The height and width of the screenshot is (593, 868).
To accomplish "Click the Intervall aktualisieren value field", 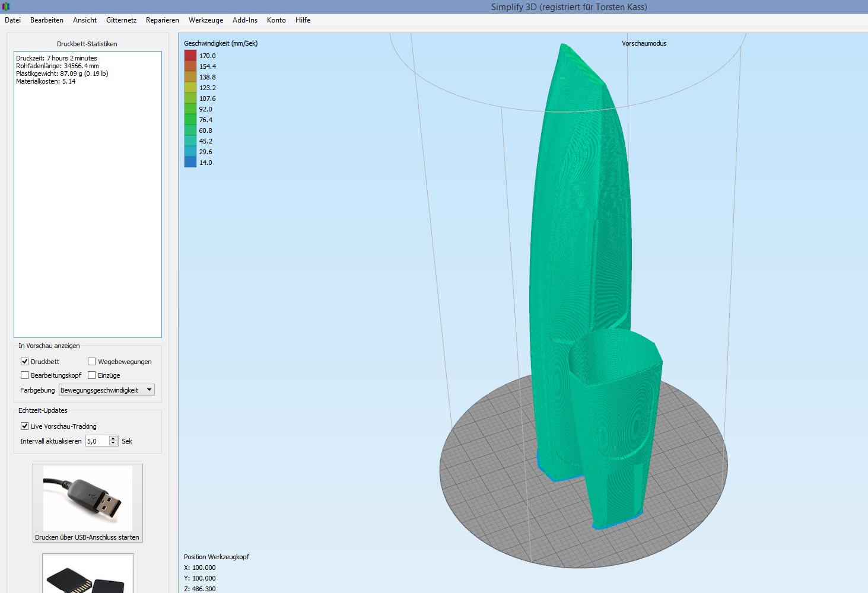I will click(x=97, y=441).
